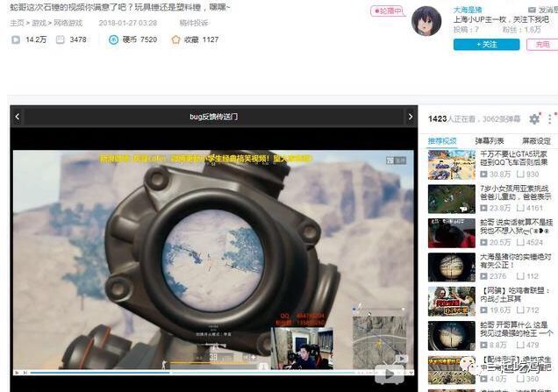Click play count 20.5万 on 蛇哥 说实话 video

[496, 243]
